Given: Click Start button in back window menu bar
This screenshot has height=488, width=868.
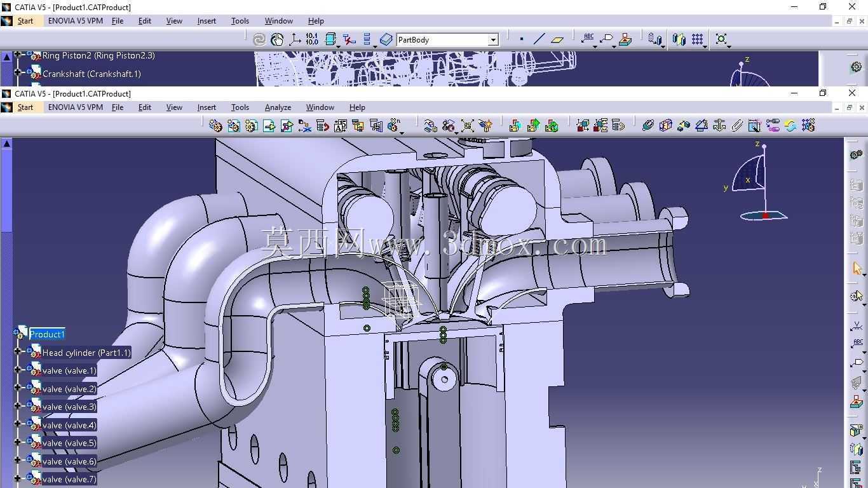Looking at the screenshot, I should pos(25,21).
